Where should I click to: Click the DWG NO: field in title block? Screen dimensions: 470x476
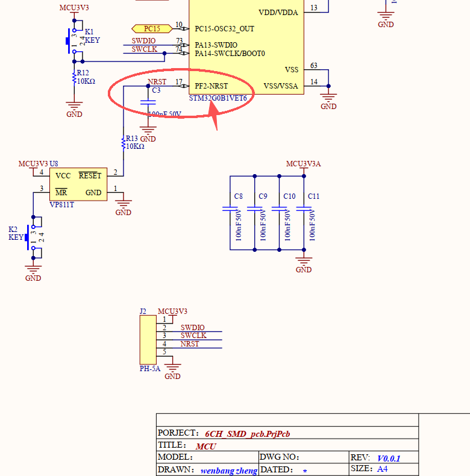pos(304,457)
